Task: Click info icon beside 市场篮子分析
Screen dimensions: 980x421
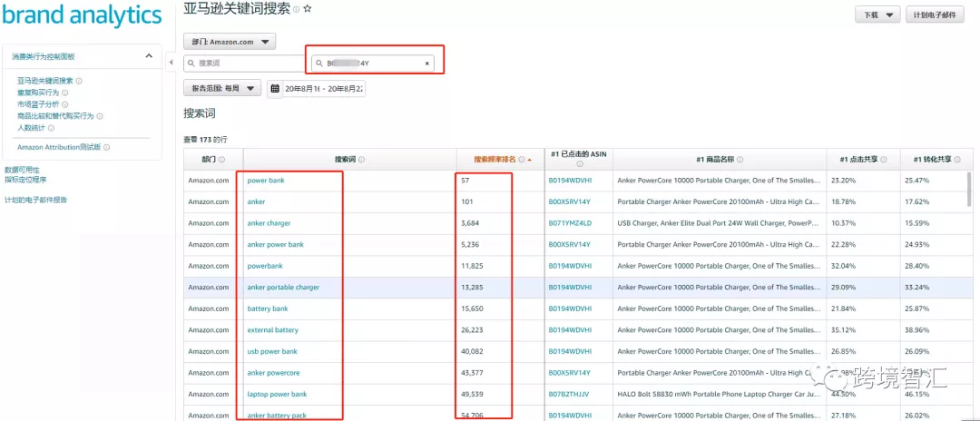Action: 65,104
